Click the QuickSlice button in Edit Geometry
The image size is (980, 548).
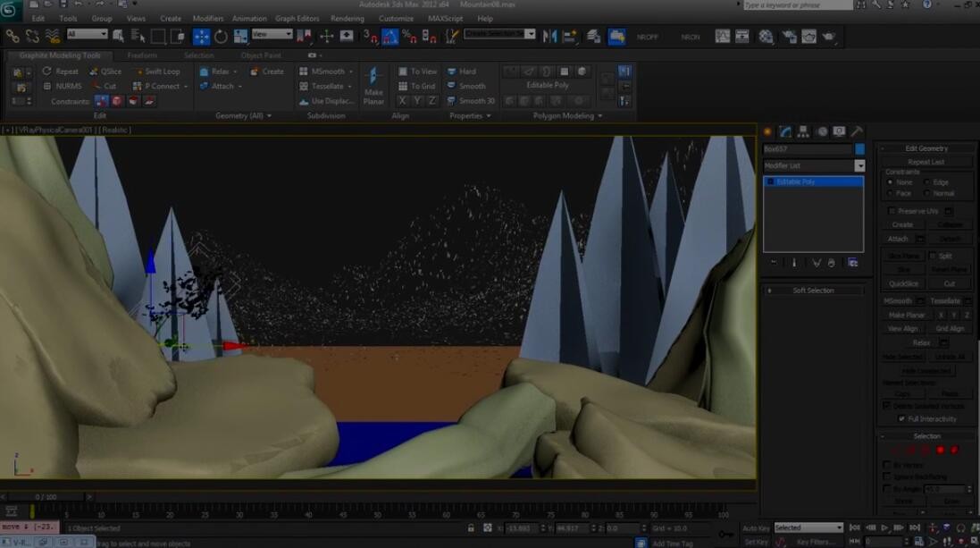pyautogui.click(x=903, y=283)
